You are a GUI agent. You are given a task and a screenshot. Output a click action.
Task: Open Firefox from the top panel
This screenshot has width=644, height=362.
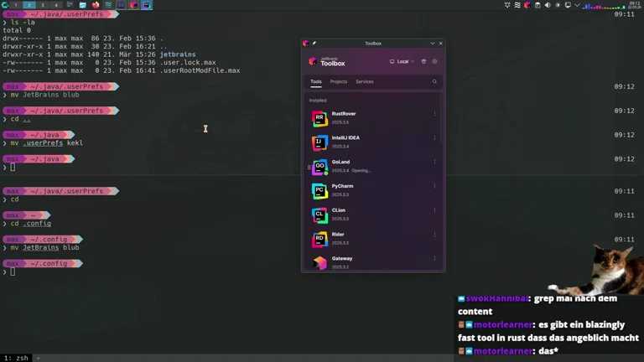coord(96,5)
